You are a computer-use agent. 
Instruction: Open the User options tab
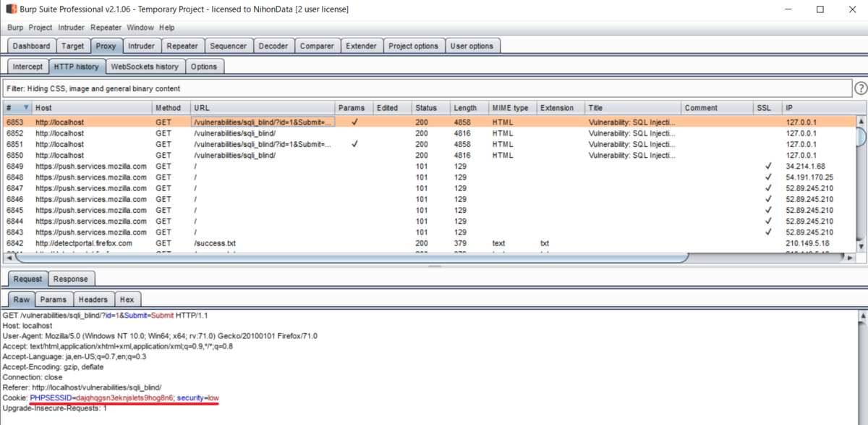[472, 46]
